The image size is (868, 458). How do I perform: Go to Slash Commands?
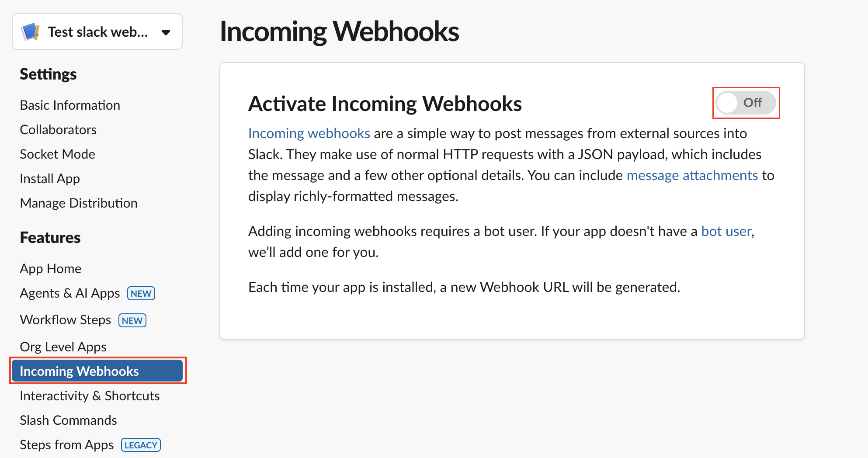(x=68, y=420)
